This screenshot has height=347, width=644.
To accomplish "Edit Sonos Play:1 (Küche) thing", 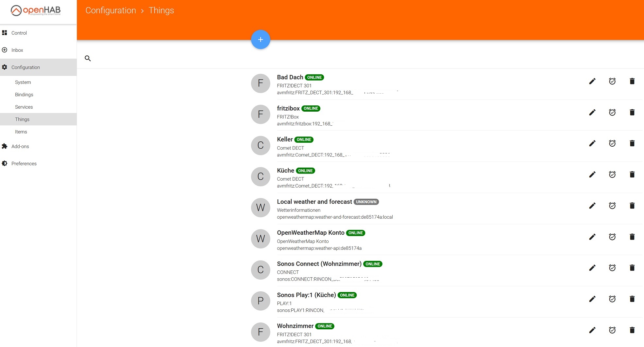I will point(592,299).
